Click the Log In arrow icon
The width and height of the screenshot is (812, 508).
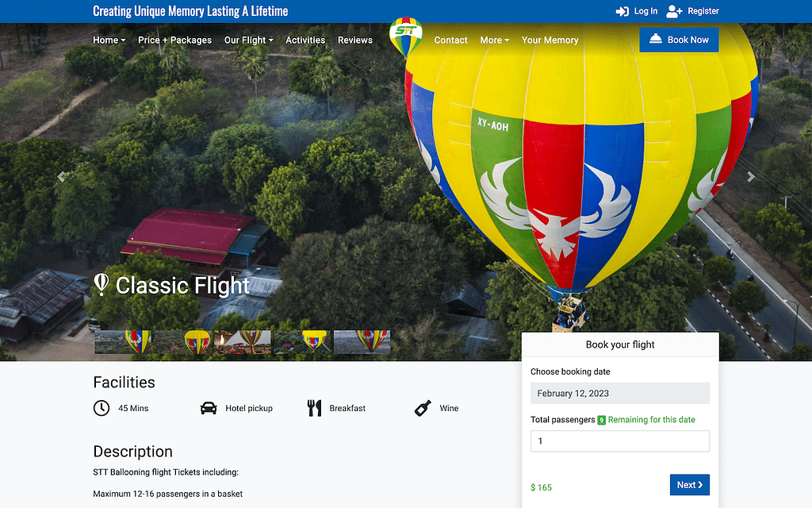coord(622,11)
